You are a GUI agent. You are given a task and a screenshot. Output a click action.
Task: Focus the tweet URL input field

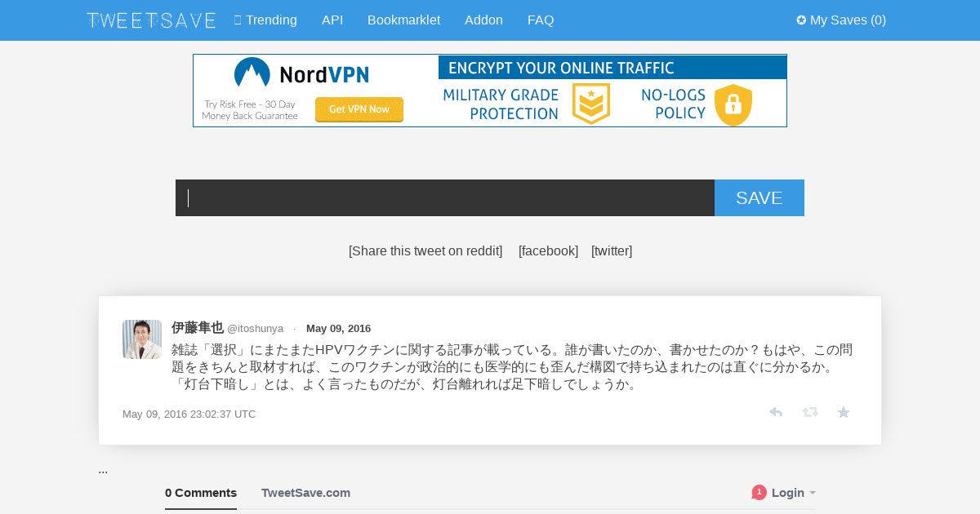(445, 198)
